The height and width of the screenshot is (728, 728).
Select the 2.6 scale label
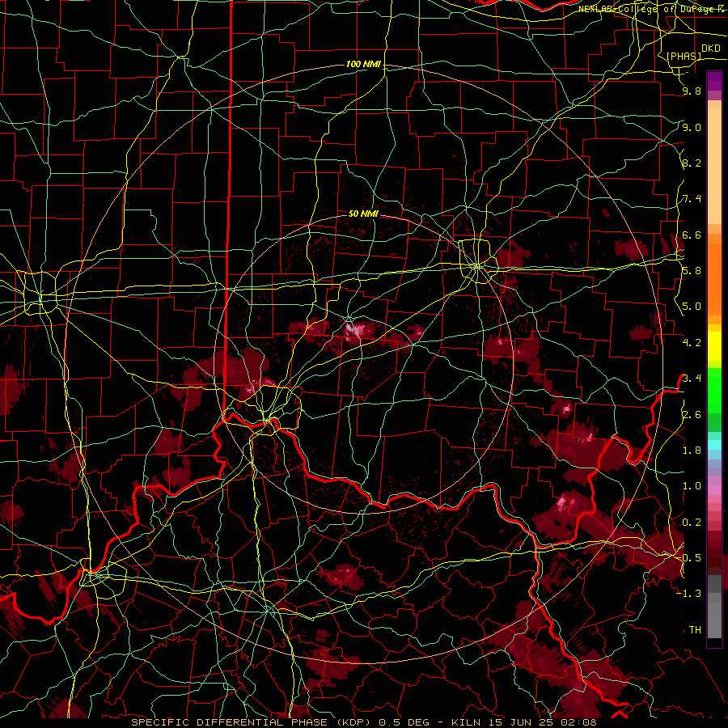tap(692, 415)
